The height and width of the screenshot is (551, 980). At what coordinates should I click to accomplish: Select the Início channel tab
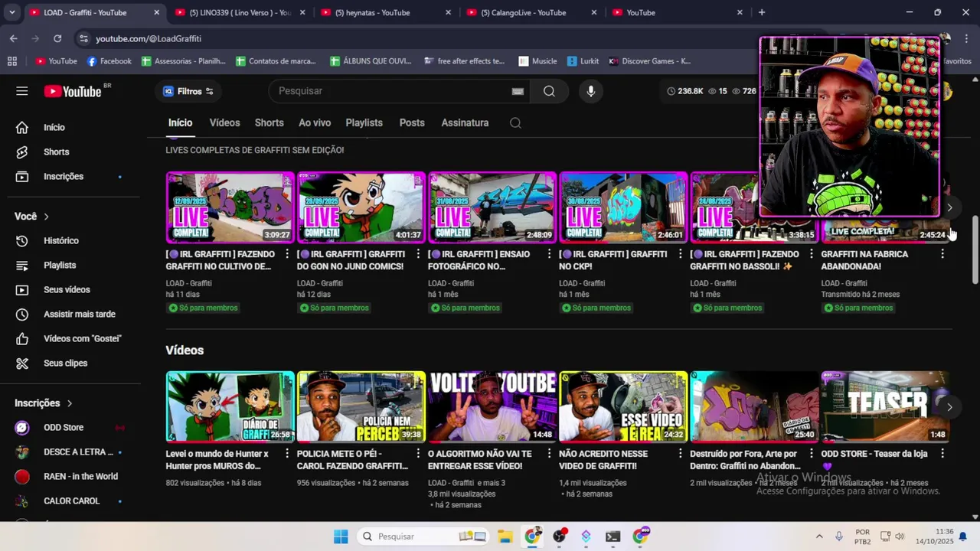pyautogui.click(x=180, y=122)
